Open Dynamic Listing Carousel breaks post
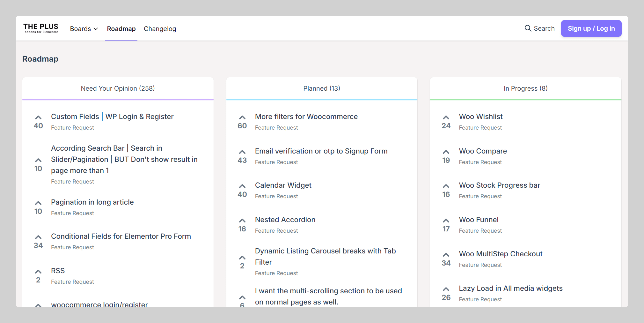The width and height of the screenshot is (644, 323). click(x=325, y=251)
